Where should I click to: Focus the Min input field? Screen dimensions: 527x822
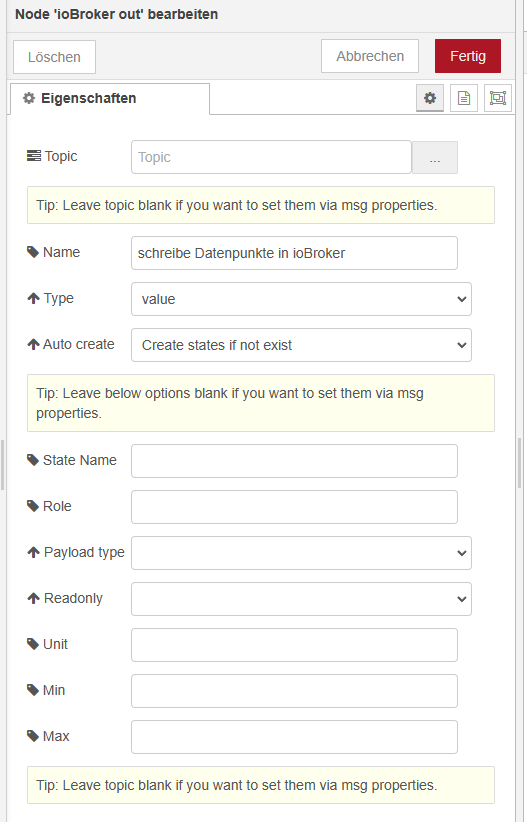294,691
